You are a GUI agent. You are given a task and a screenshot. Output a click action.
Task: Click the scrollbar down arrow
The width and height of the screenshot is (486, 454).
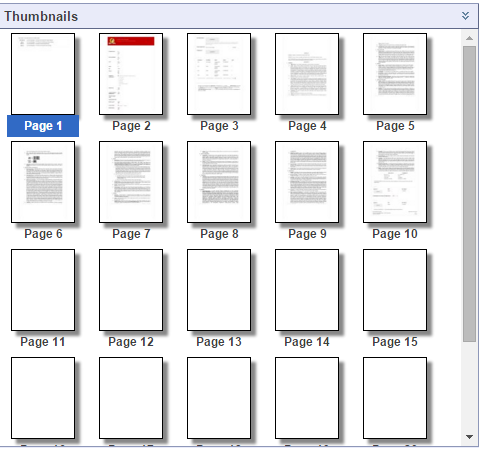pos(469,437)
